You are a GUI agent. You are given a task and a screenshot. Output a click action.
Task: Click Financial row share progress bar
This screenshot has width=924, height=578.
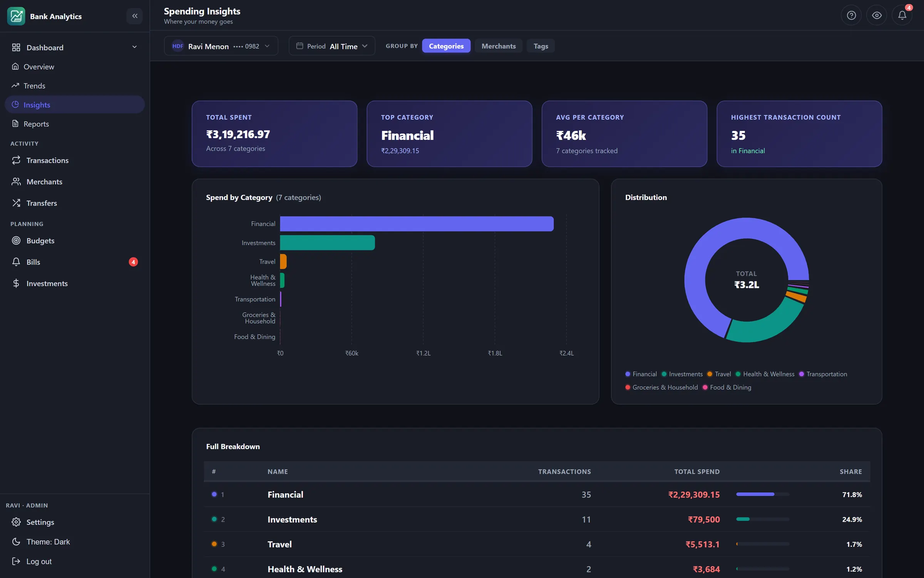763,494
